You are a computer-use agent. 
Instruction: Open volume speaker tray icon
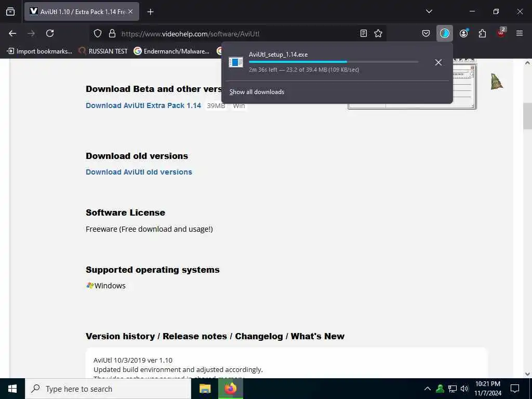(464, 389)
